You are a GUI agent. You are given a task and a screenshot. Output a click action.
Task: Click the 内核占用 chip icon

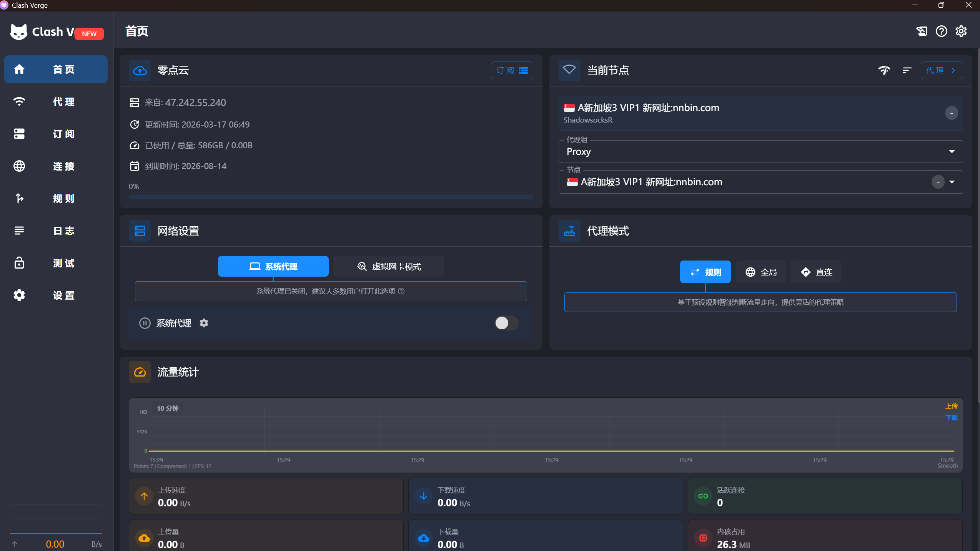[x=703, y=538]
